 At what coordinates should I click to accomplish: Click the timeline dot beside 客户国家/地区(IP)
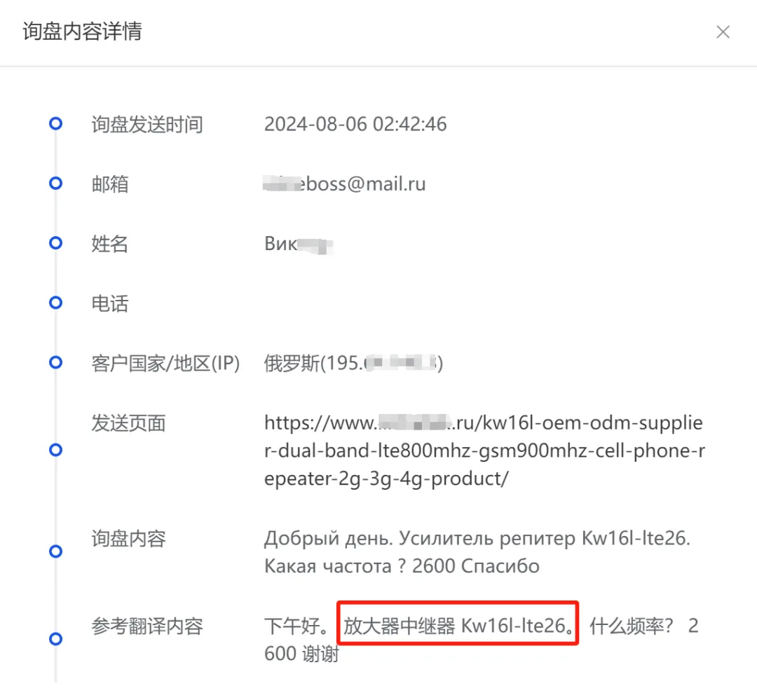click(x=56, y=362)
